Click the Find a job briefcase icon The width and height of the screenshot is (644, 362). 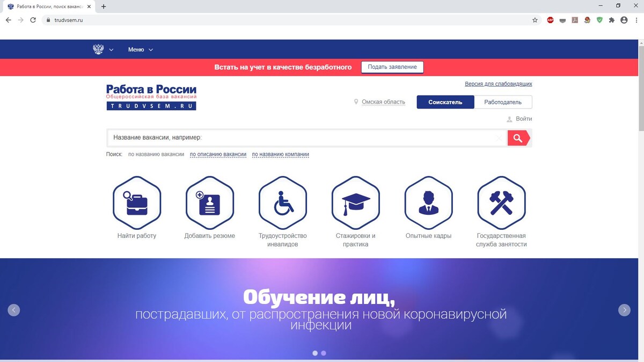[x=137, y=203]
